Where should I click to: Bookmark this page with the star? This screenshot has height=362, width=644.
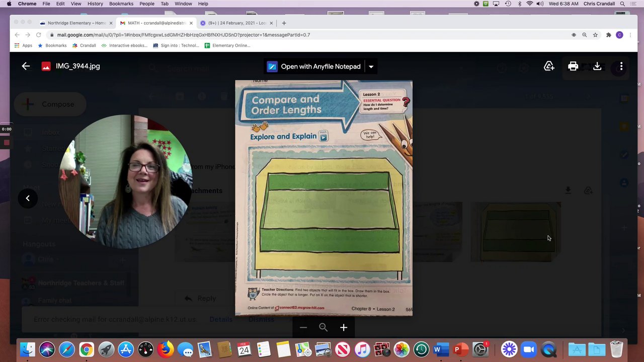[x=595, y=35]
